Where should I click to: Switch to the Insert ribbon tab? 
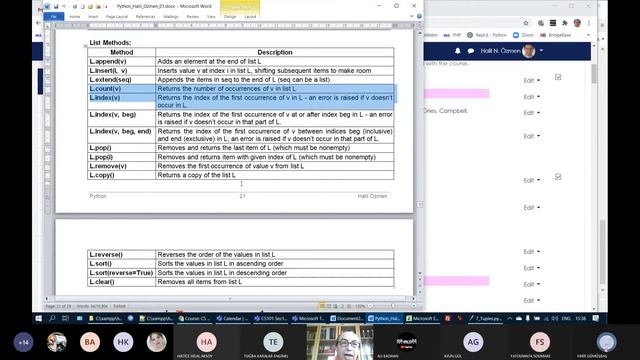(x=93, y=17)
